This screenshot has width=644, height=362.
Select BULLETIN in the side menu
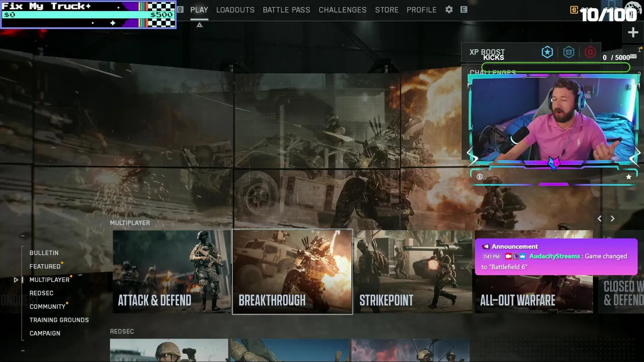coord(44,253)
